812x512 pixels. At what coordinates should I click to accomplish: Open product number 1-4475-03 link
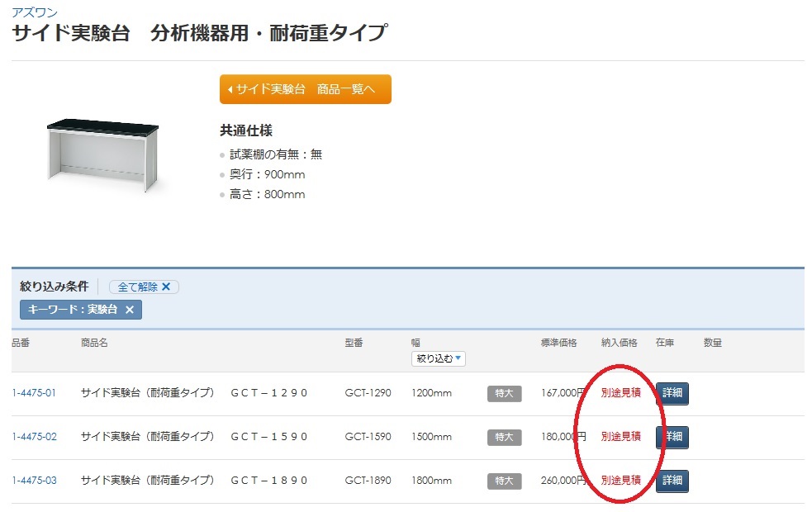tap(34, 481)
